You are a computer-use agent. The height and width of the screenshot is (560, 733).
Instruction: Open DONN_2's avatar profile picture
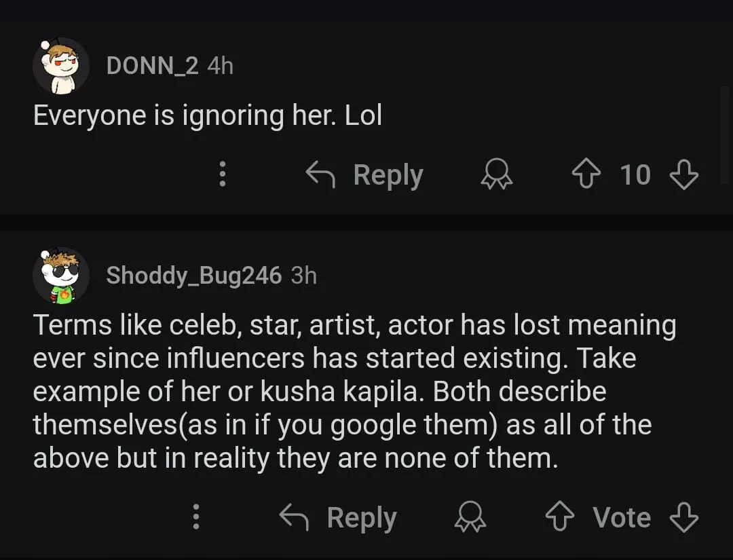pos(61,66)
